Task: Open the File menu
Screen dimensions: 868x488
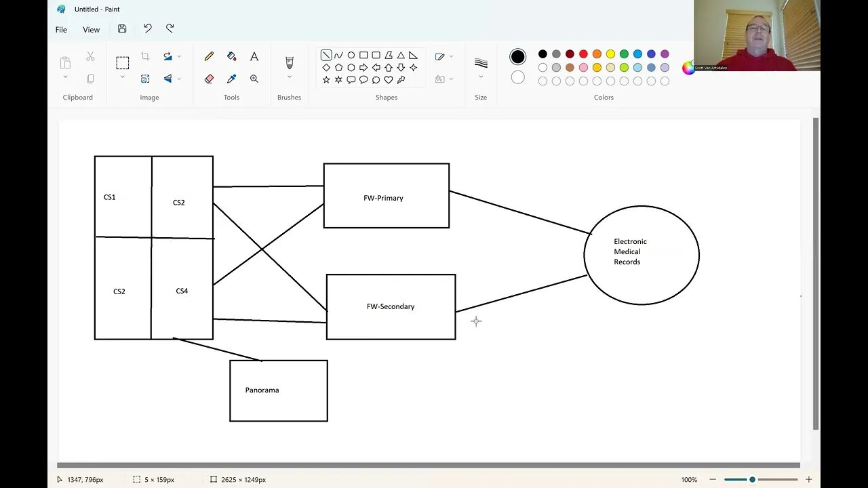Action: coord(61,29)
